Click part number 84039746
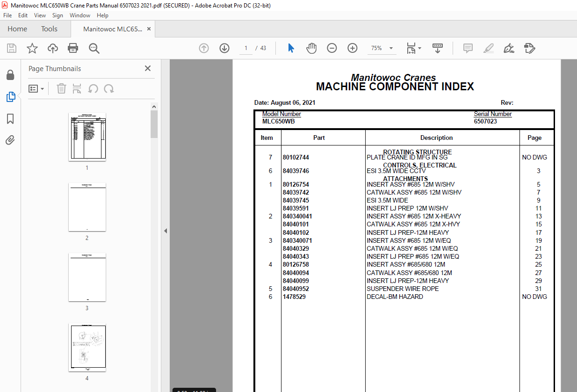The width and height of the screenshot is (577, 392). click(x=296, y=171)
